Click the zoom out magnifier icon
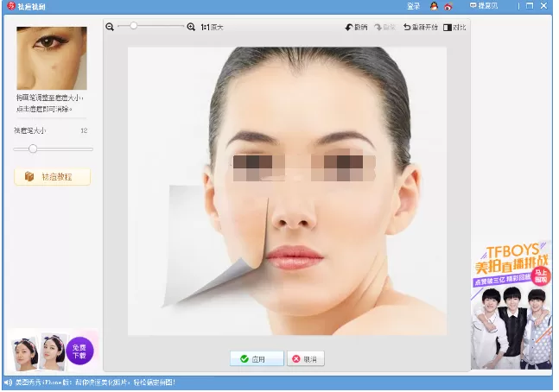Screen dimensions: 559x392 110,27
